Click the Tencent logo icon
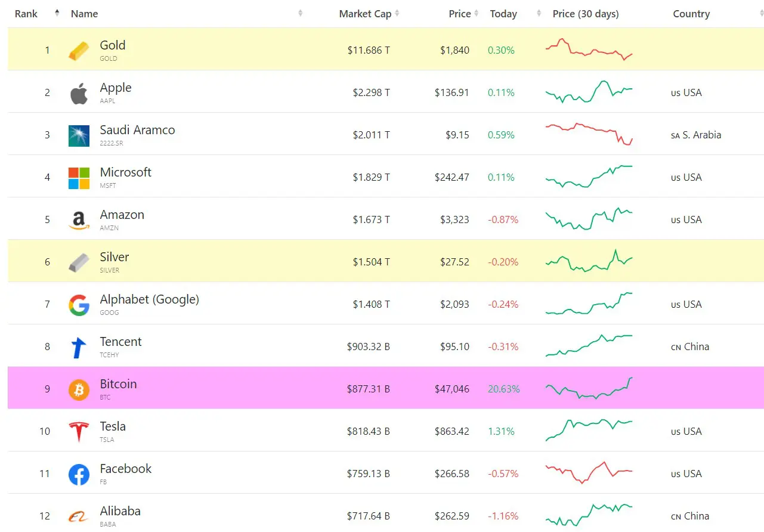The width and height of the screenshot is (764, 532). pos(79,348)
